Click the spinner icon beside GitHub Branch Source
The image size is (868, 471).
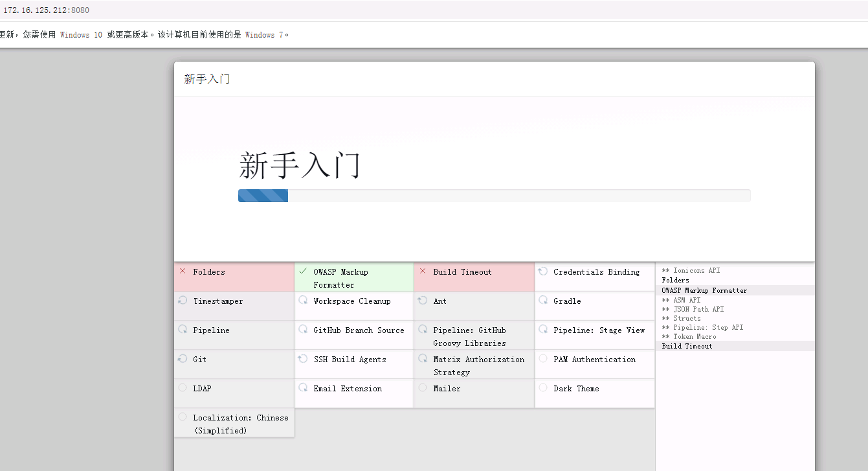pyautogui.click(x=303, y=330)
